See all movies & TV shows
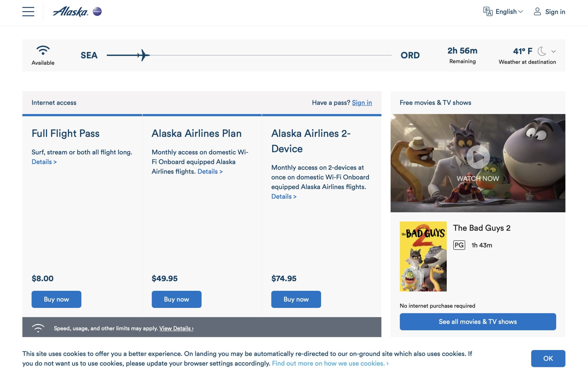588x368 pixels. coord(478,322)
